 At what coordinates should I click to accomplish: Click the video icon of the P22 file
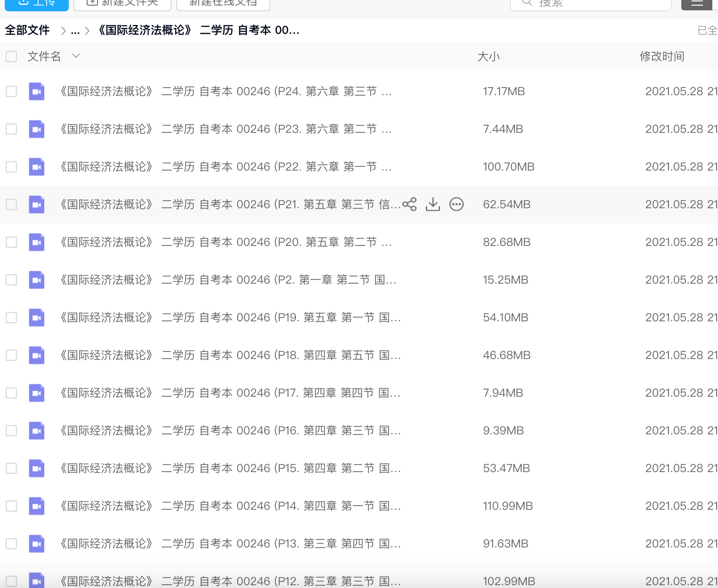pos(37,167)
